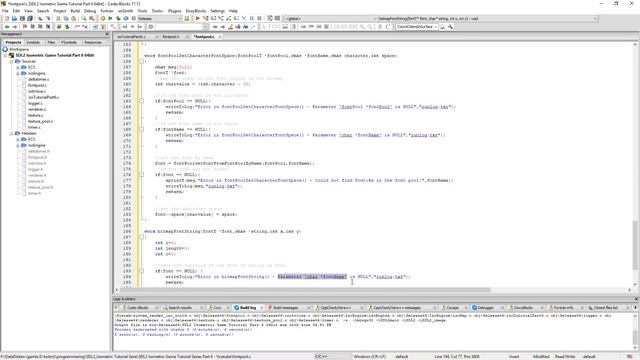640x360 pixels.
Task: Open the Build menu
Action: click(x=75, y=11)
